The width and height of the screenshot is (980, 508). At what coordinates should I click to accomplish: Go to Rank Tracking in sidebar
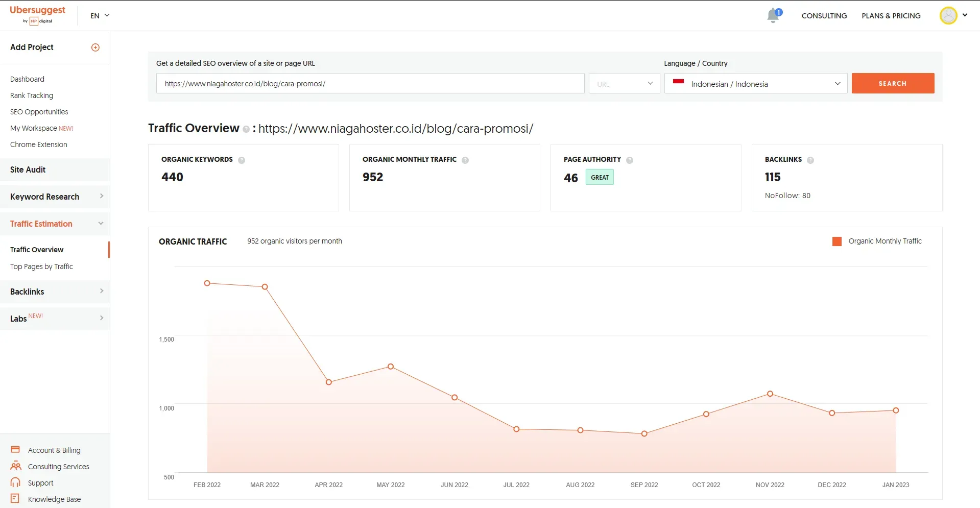[32, 95]
